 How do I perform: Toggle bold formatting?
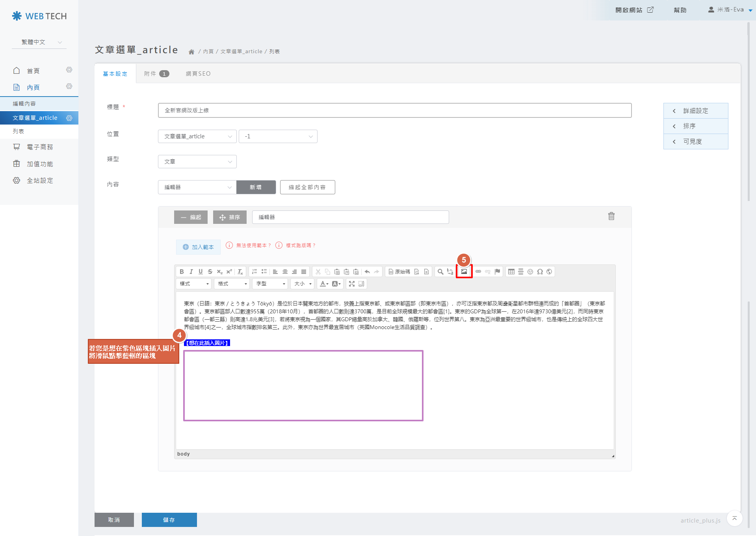[x=182, y=272]
